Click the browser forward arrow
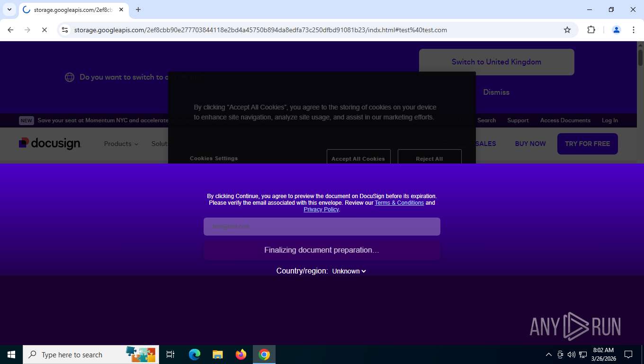644x364 pixels. tap(27, 30)
